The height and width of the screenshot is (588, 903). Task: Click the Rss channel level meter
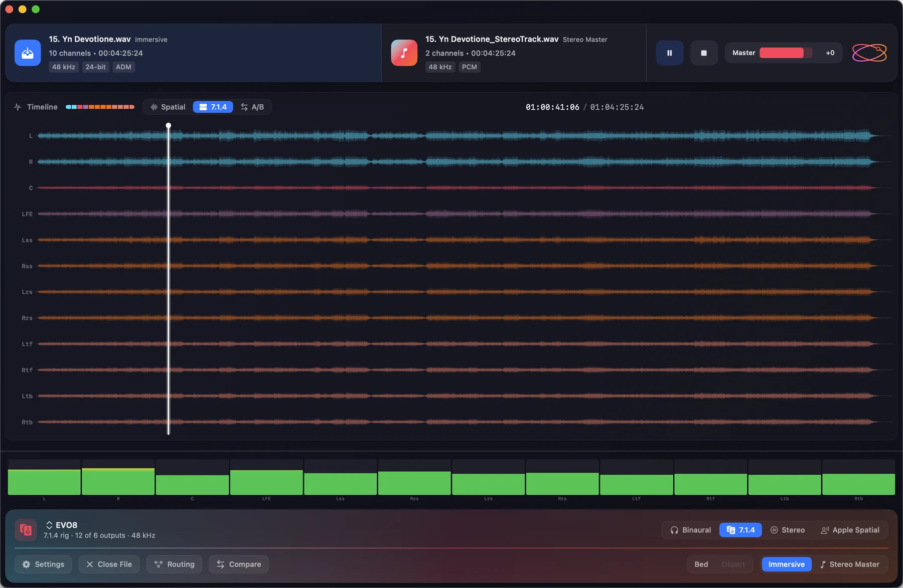[x=414, y=477]
